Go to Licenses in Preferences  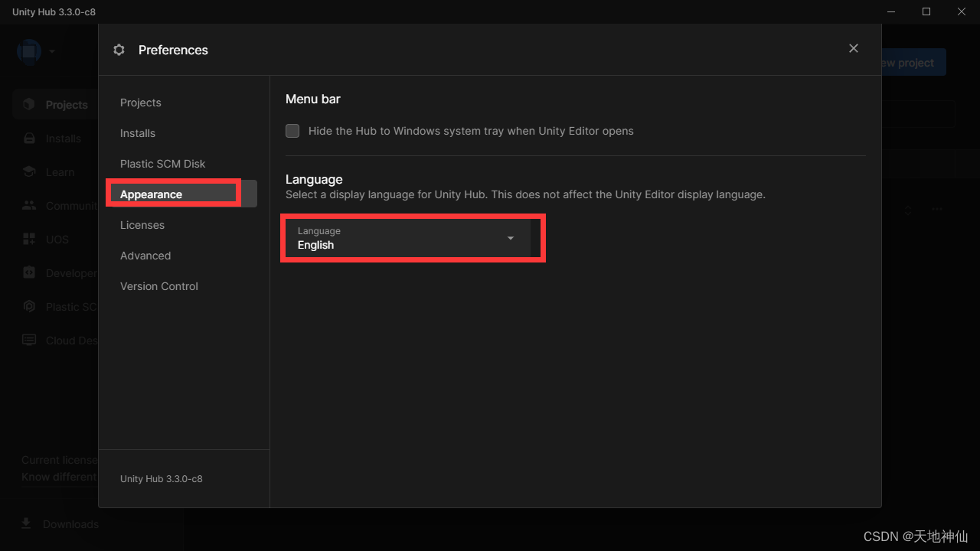142,225
